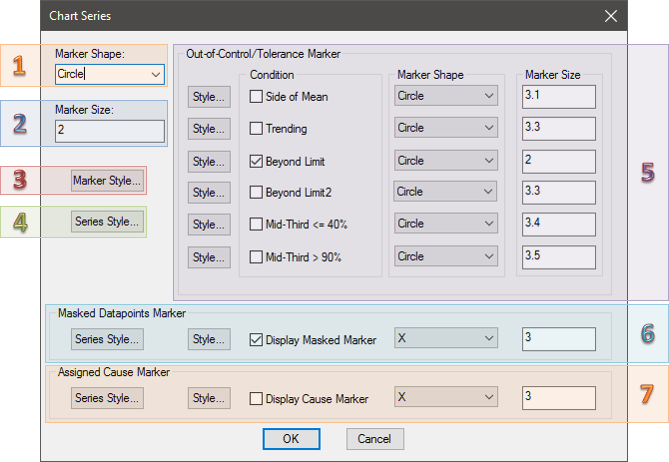Click the Beyond Limit marker size field
669x462 pixels.
coord(558,161)
